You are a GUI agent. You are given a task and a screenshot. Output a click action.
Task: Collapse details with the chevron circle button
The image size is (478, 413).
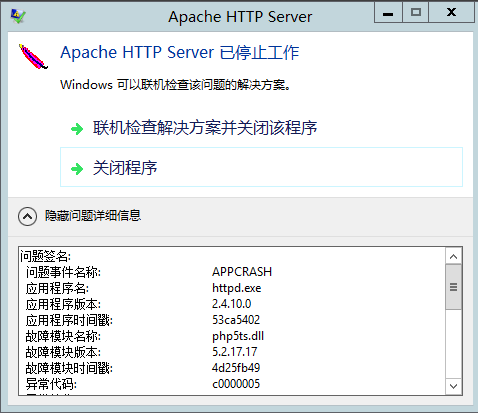pos(27,216)
